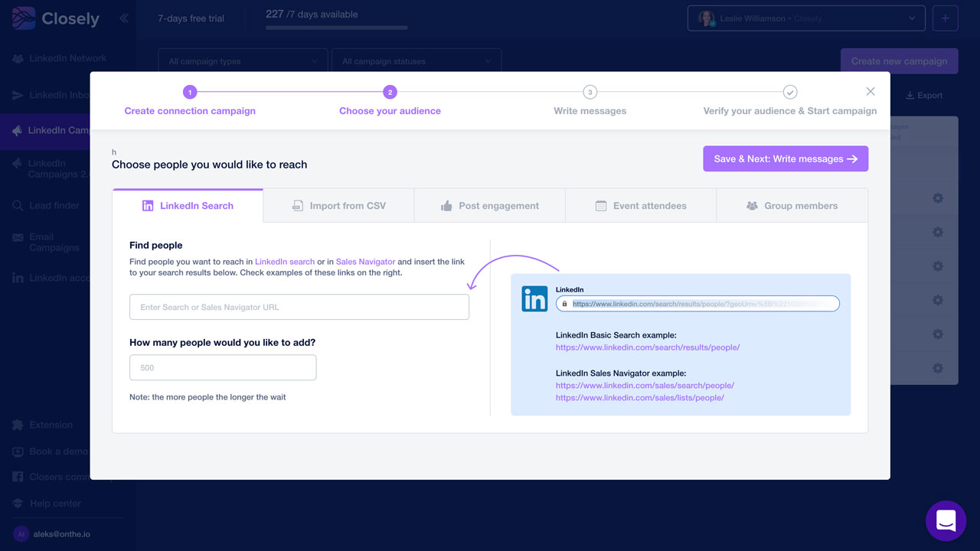The width and height of the screenshot is (980, 551).
Task: Click the plus button to add account
Action: click(945, 18)
